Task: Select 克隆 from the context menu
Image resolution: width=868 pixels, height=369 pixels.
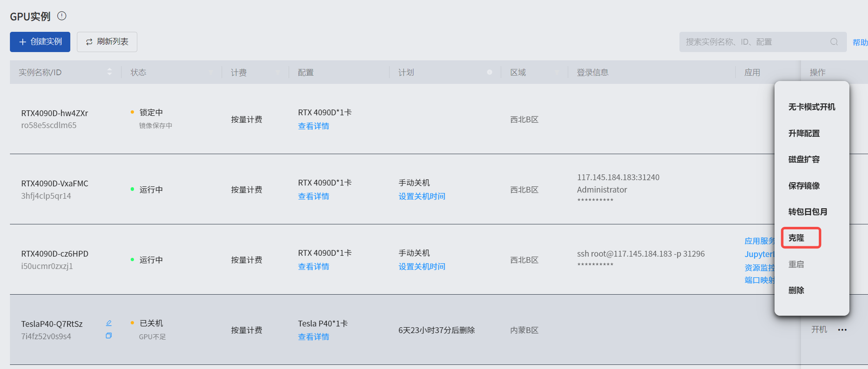Action: (x=796, y=238)
